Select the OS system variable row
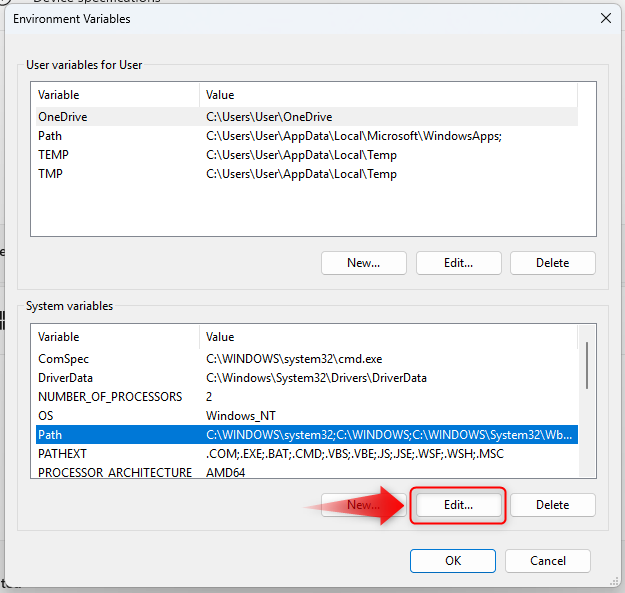 click(46, 416)
